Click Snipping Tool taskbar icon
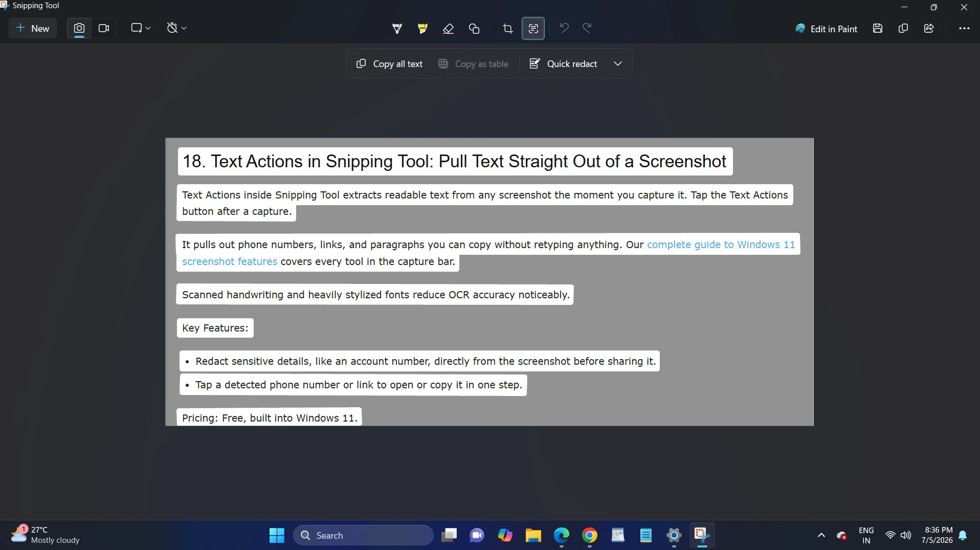The image size is (980, 550). [702, 535]
